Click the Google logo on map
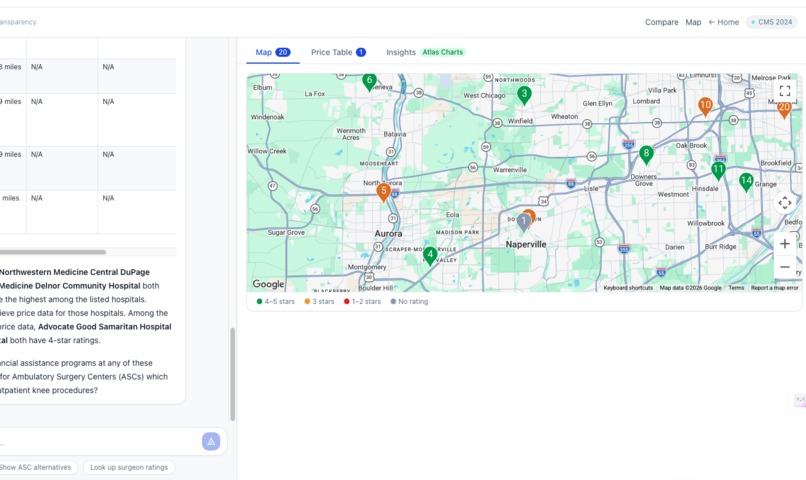Viewport: 806px width, 480px height. 268,284
